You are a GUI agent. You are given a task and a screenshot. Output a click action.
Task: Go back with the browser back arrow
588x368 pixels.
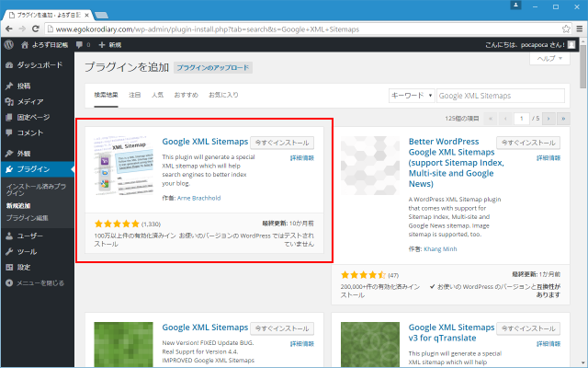point(9,29)
